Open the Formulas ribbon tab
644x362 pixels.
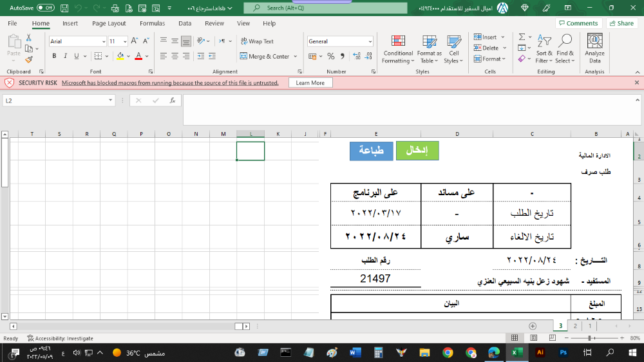coord(152,23)
